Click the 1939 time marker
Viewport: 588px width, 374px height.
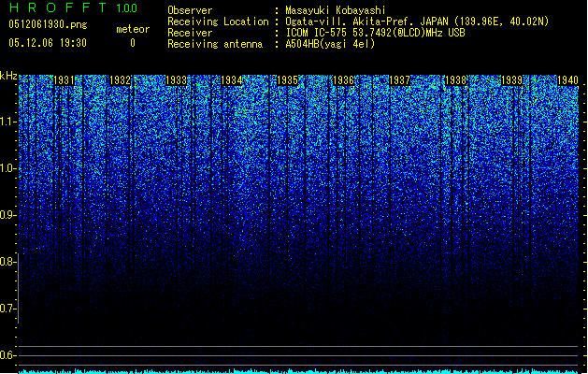tap(511, 80)
